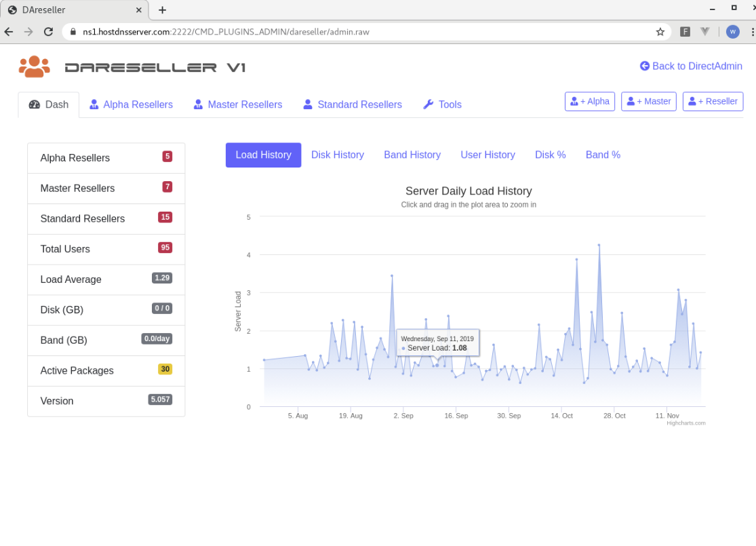756x546 pixels.
Task: Click the Active Packages row label
Action: coord(77,371)
